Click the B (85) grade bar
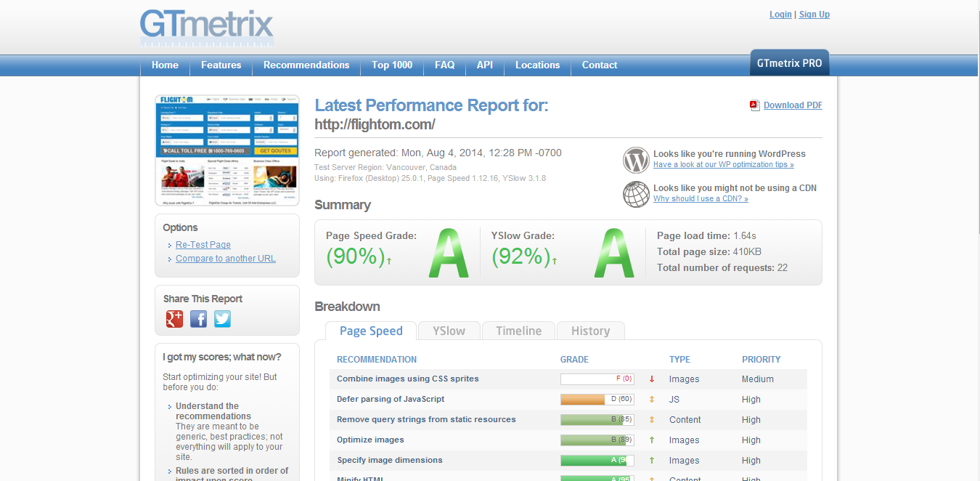This screenshot has width=980, height=481. [x=597, y=419]
